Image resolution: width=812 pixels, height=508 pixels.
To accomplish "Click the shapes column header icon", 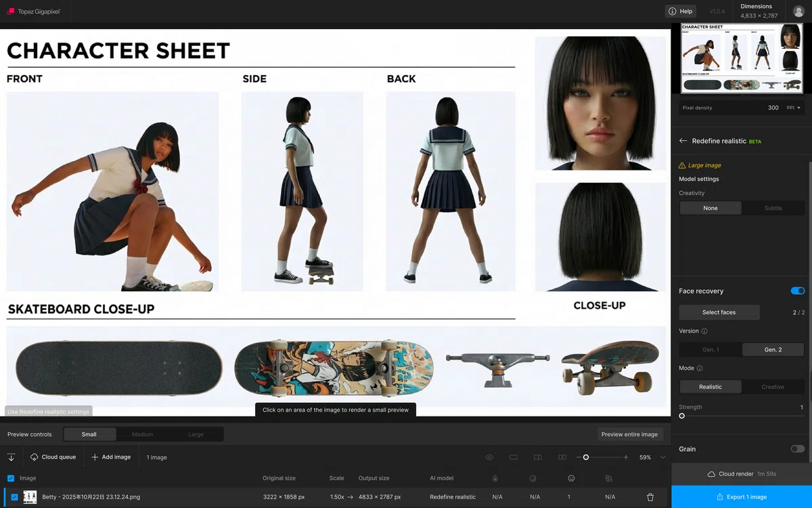I will point(609,478).
